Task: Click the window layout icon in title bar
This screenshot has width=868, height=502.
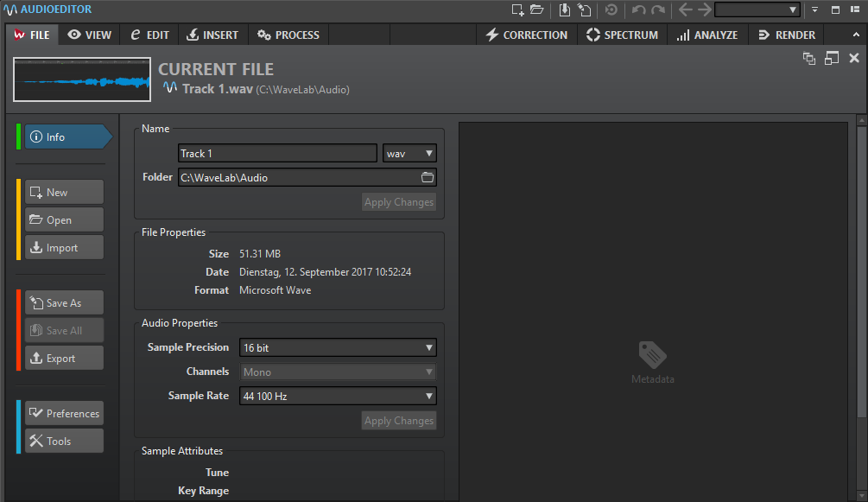Action: 835,10
